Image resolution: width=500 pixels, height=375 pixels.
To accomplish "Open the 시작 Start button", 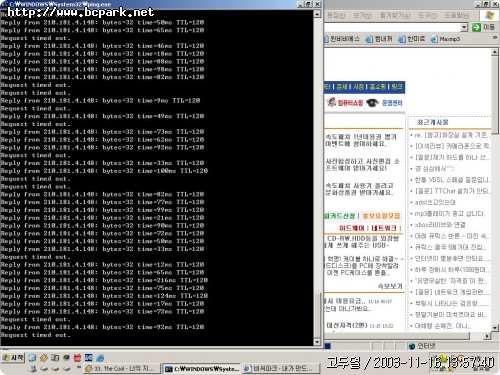I will pos(13,358).
